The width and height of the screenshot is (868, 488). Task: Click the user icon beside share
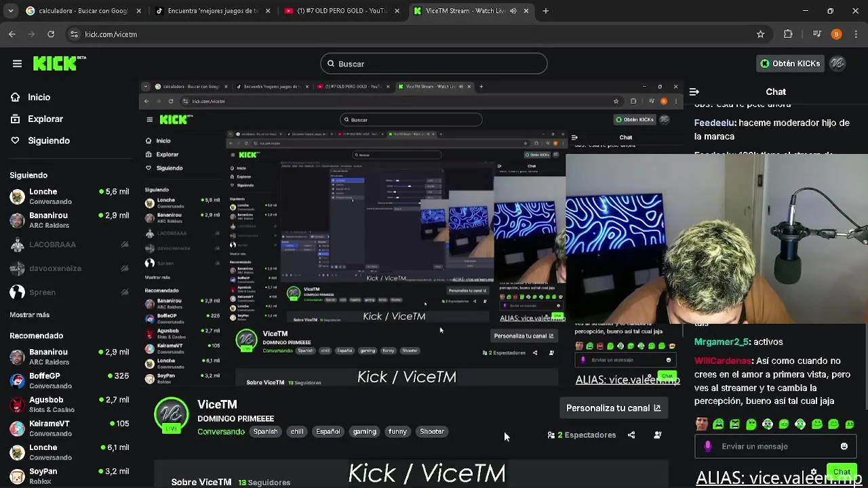[x=657, y=435]
